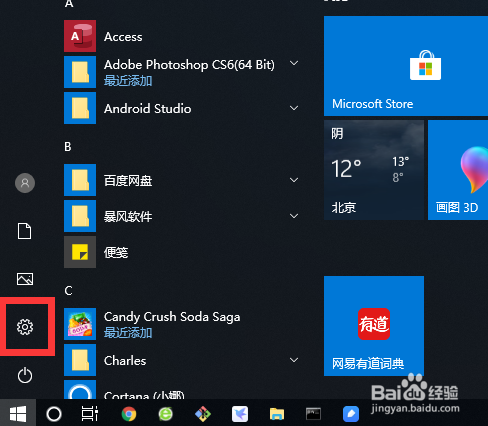Image resolution: width=488 pixels, height=426 pixels.
Task: Click the 暴风软件 folder icon
Action: (x=80, y=216)
